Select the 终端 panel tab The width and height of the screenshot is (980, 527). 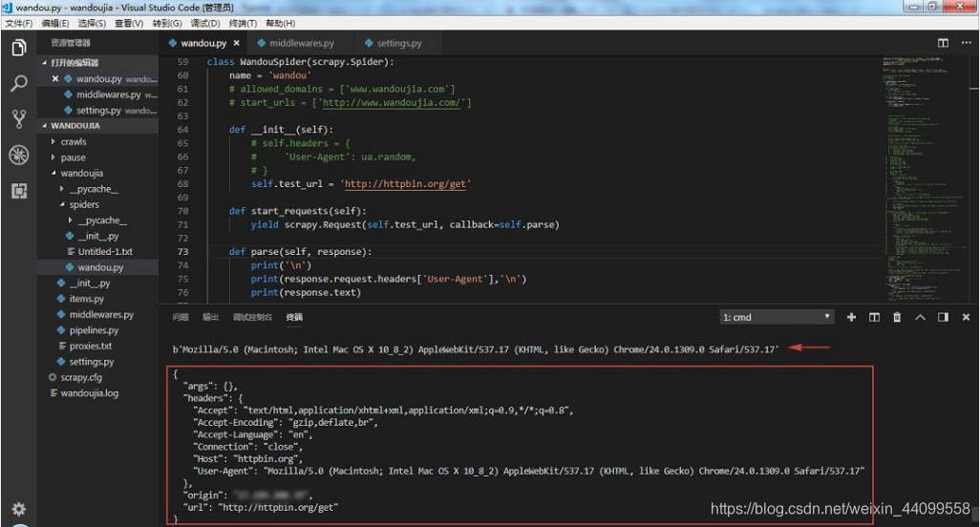pyautogui.click(x=294, y=317)
